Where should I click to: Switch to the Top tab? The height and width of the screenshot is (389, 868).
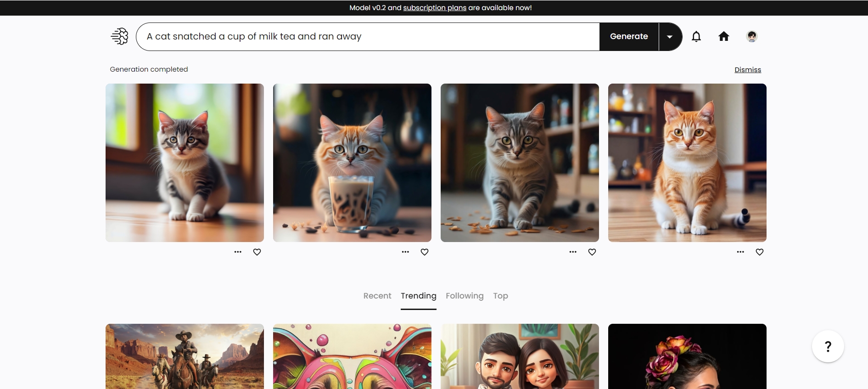(x=500, y=296)
